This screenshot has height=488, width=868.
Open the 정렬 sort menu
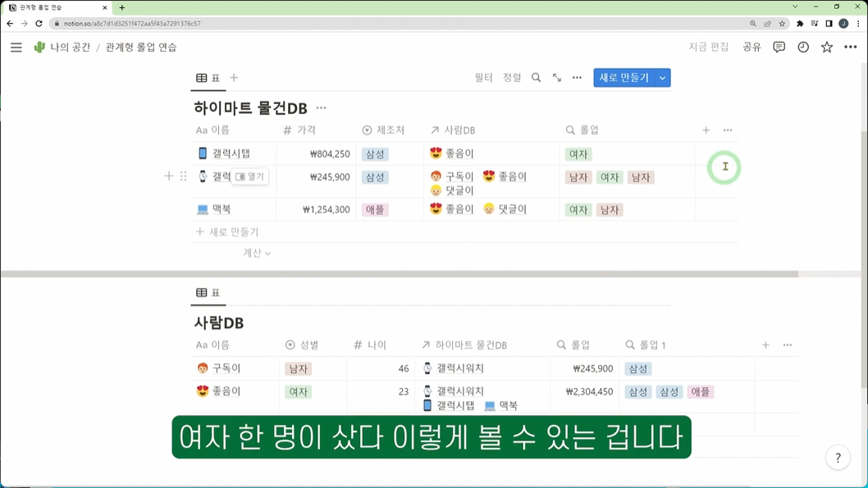coord(512,78)
